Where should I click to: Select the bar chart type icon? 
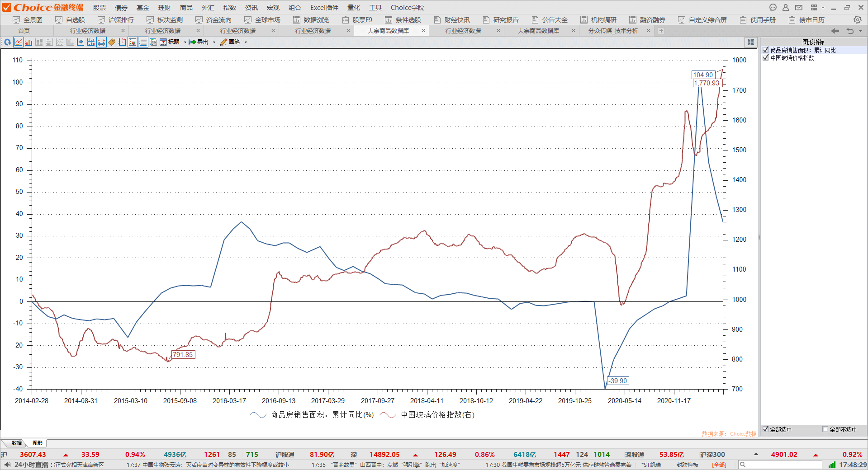click(x=28, y=42)
